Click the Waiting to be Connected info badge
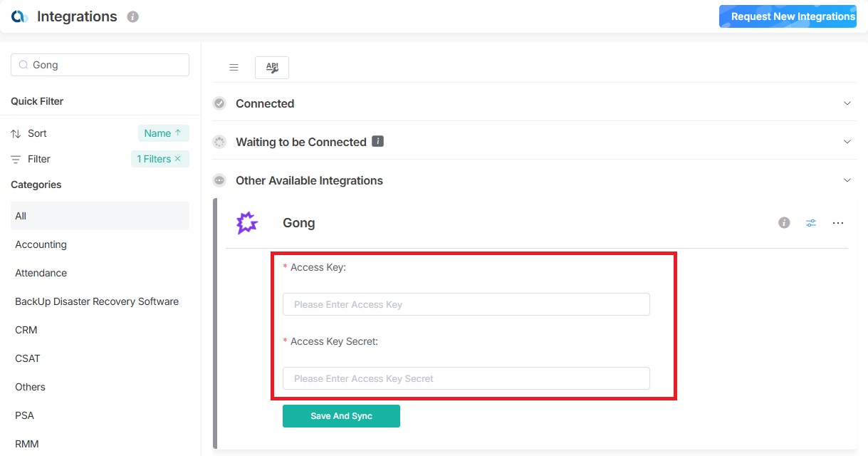The image size is (868, 456). point(378,142)
